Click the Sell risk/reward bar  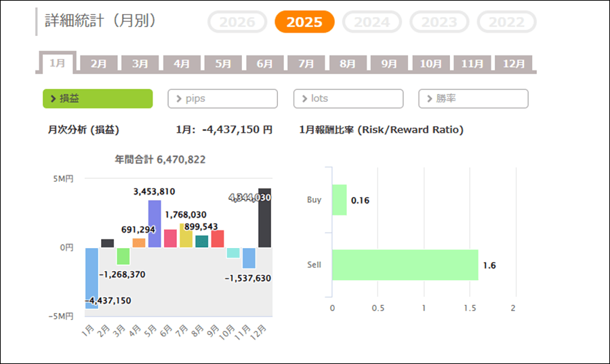tap(405, 265)
